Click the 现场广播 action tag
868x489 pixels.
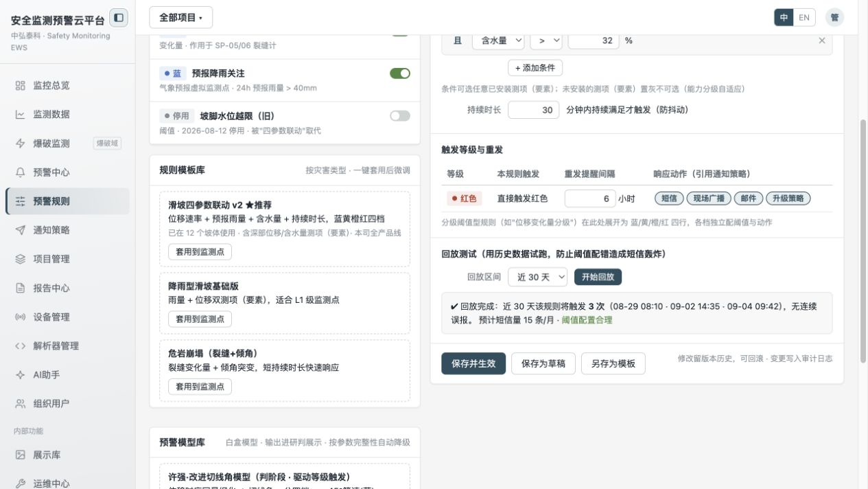[x=709, y=198]
